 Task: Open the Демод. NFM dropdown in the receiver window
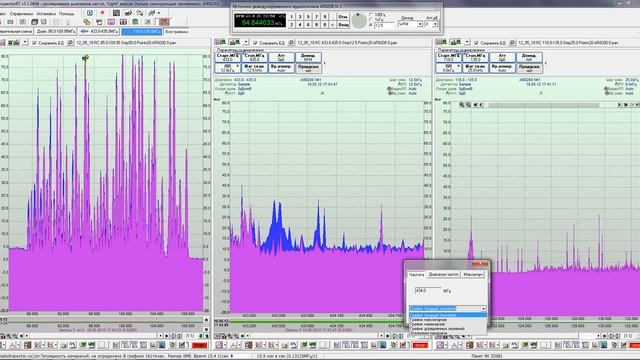pos(419,24)
